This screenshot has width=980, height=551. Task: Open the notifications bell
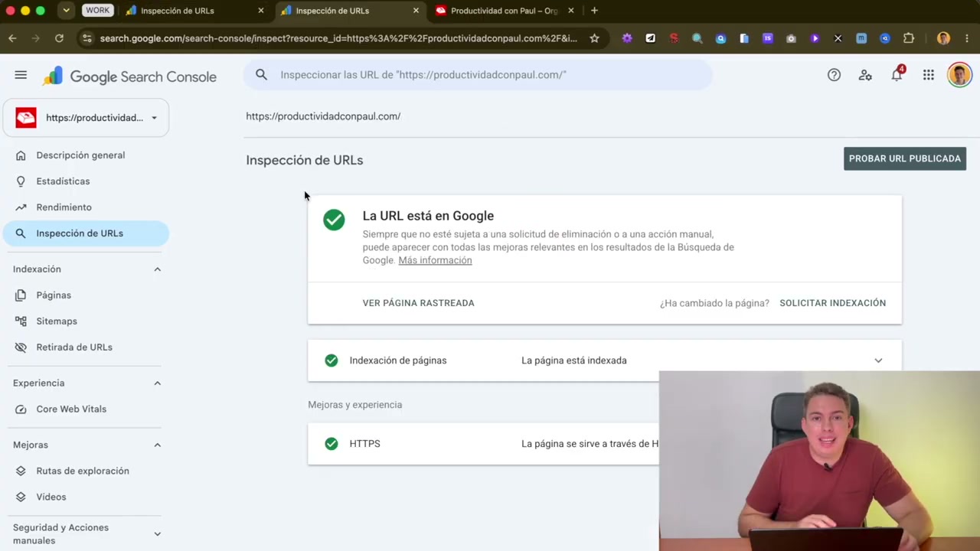[897, 75]
